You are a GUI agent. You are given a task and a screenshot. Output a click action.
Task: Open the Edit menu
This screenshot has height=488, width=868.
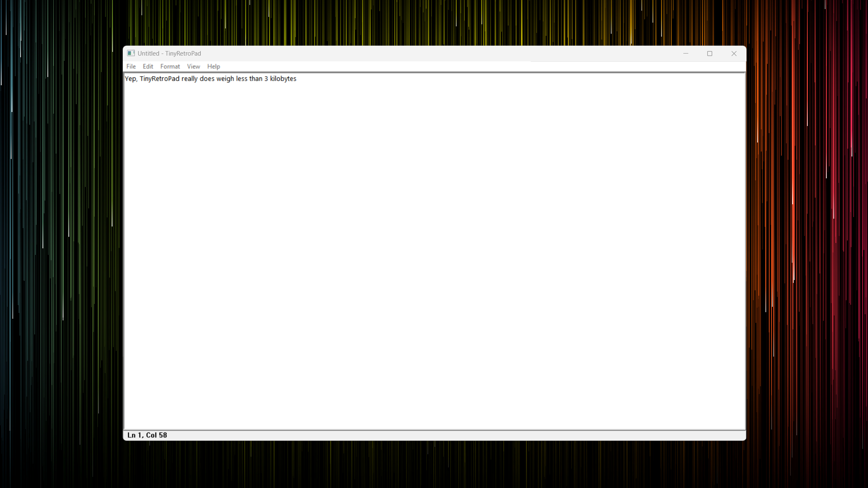(148, 66)
